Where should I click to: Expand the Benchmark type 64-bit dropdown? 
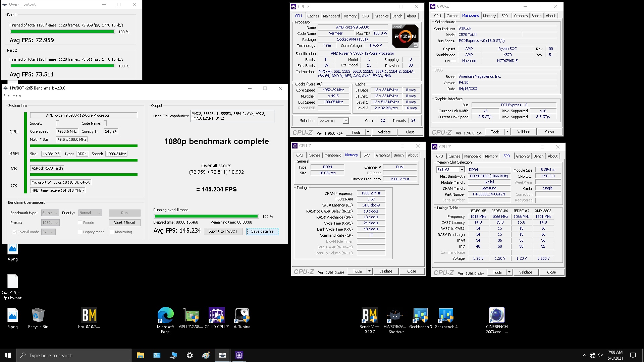pos(50,213)
